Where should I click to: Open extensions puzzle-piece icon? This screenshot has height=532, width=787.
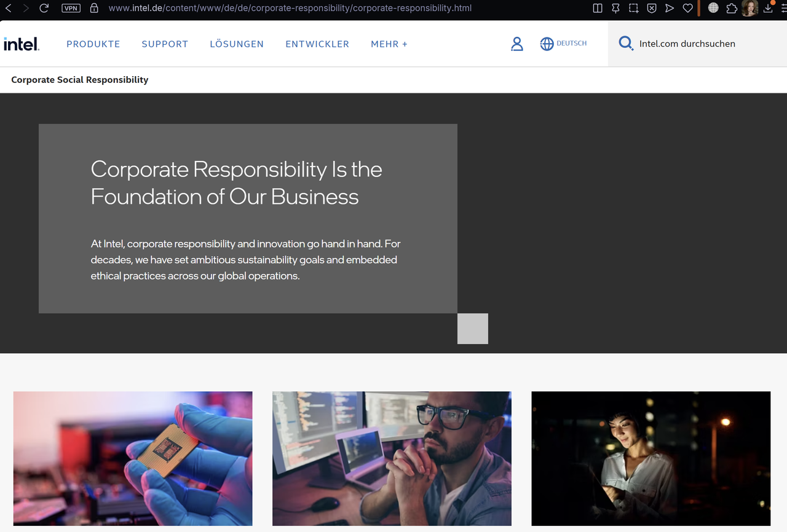tap(732, 8)
